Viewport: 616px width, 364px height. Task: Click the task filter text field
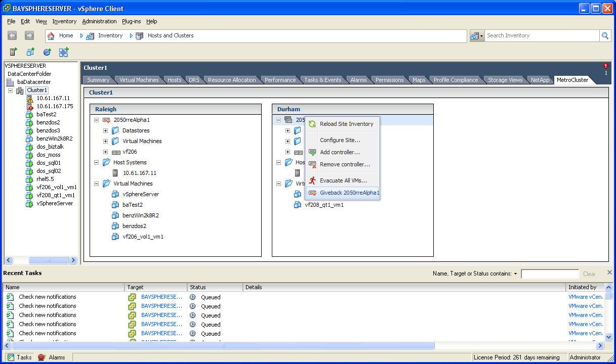tap(550, 274)
